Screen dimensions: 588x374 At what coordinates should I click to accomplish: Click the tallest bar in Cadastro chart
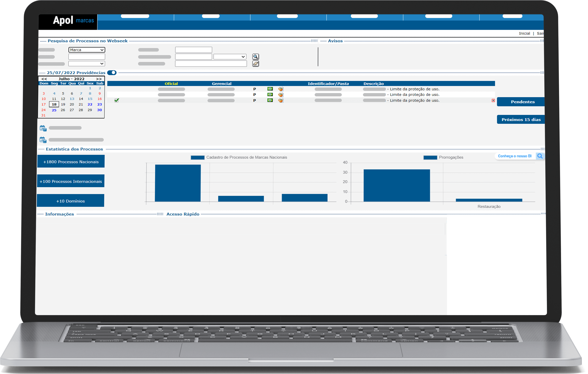click(178, 183)
